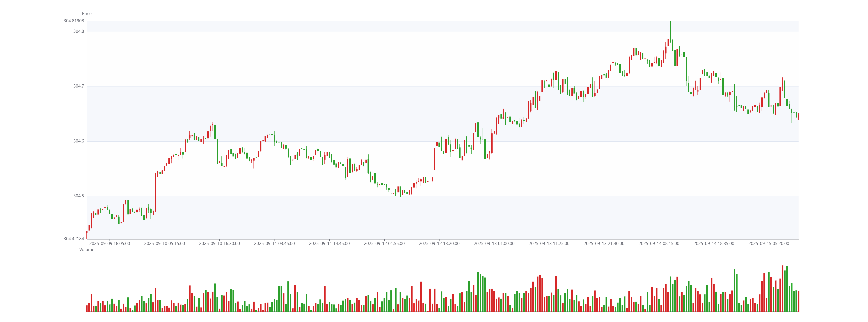Click the 2025-09-12 01:55:00 time label
Viewport: 868px width, 322px height.
pyautogui.click(x=384, y=243)
